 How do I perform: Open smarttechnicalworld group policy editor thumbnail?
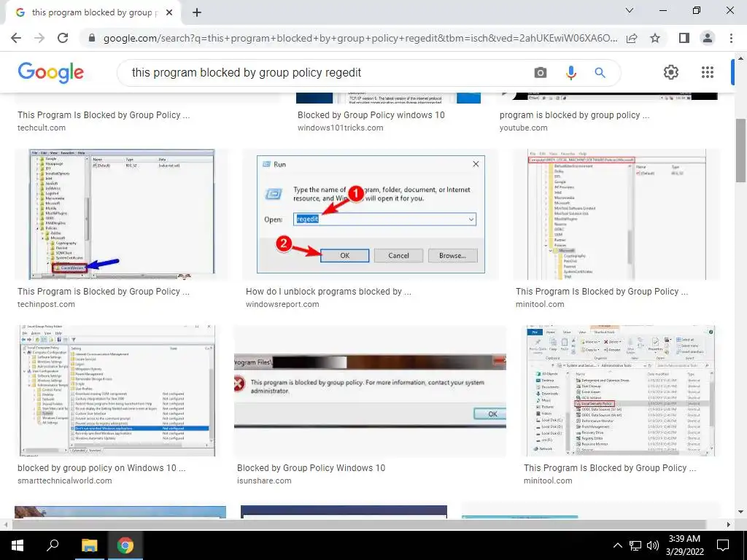click(117, 391)
